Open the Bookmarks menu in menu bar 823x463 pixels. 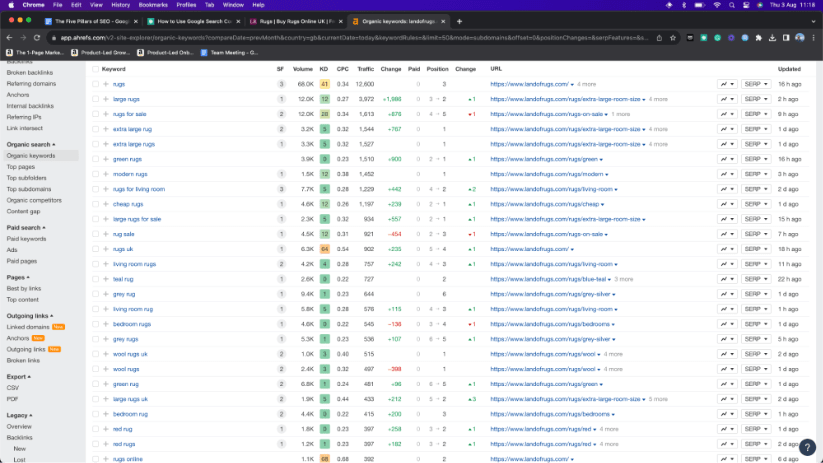click(x=153, y=5)
